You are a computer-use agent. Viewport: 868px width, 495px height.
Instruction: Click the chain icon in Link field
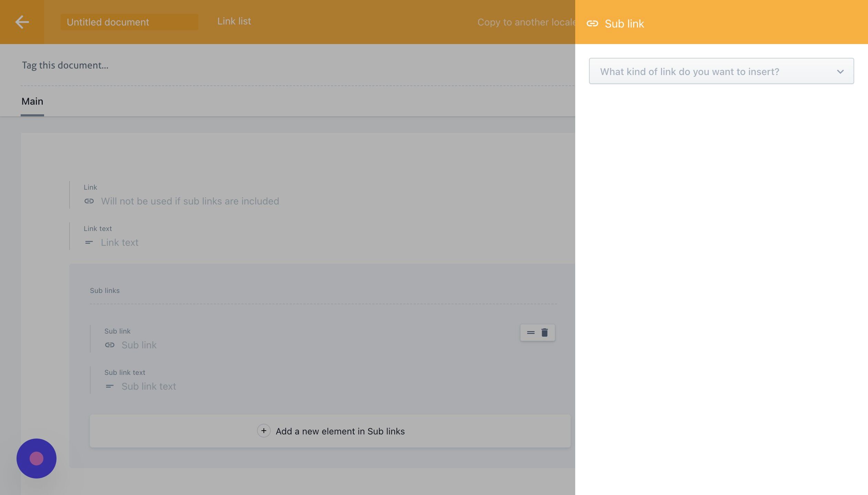tap(89, 201)
